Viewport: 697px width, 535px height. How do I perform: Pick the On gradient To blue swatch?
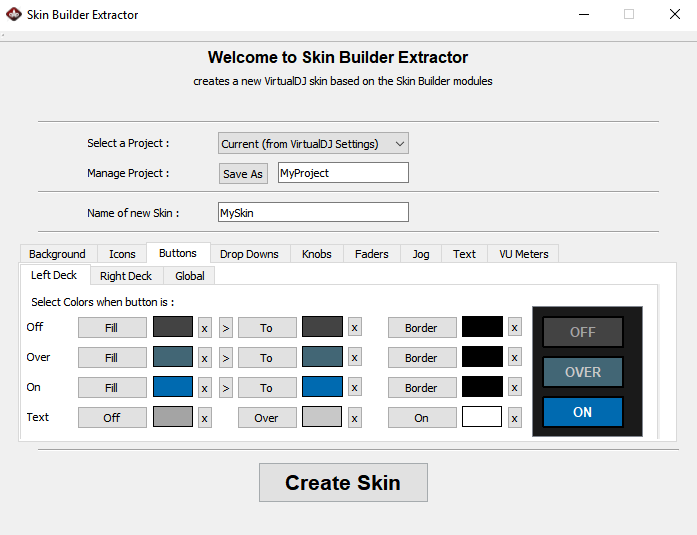(322, 387)
